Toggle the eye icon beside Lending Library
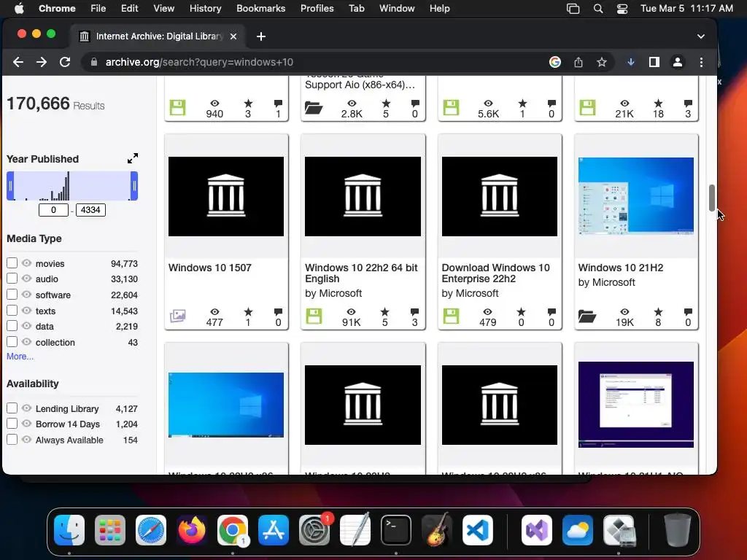 click(x=27, y=408)
